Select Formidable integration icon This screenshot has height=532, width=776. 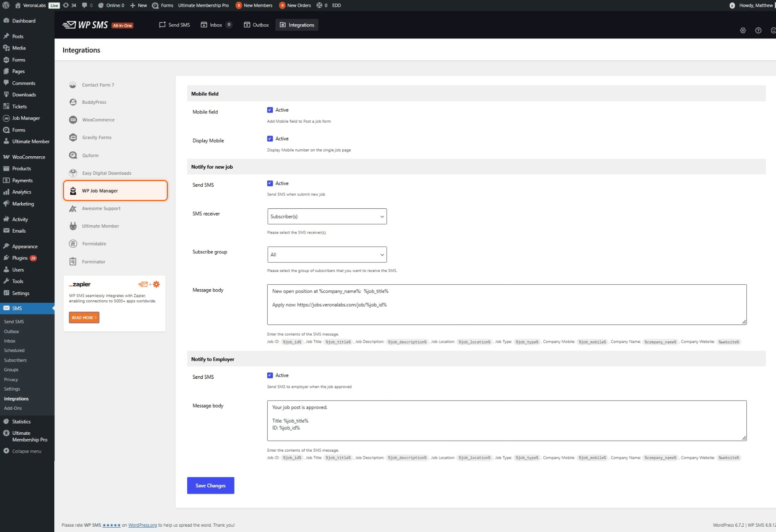coord(73,244)
